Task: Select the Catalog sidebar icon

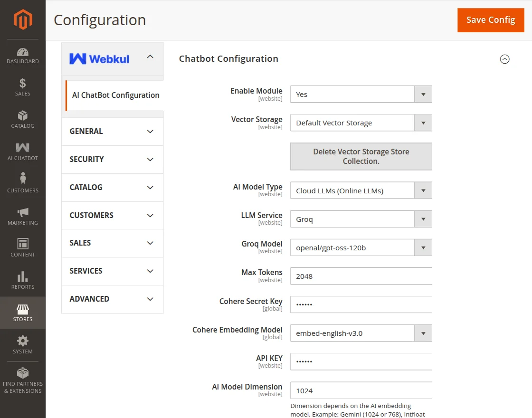Action: pos(22,119)
